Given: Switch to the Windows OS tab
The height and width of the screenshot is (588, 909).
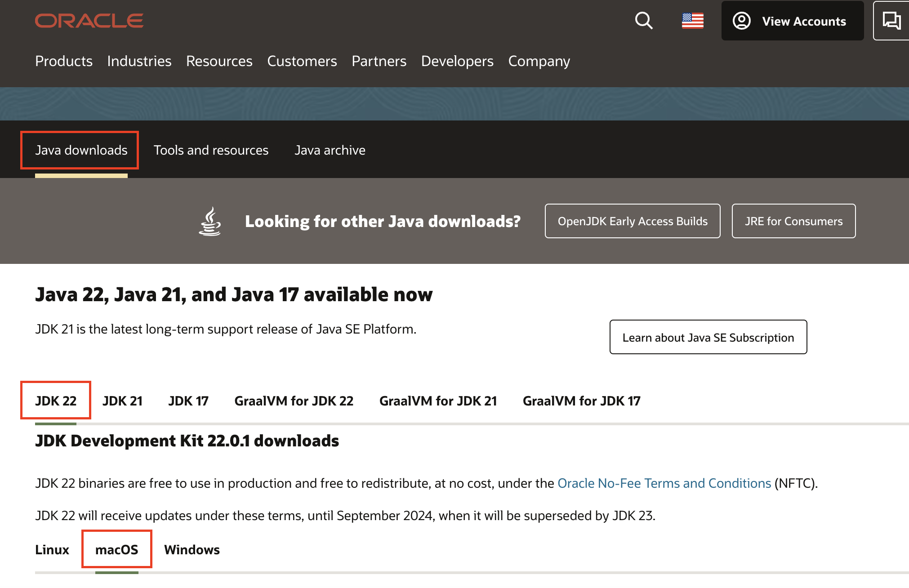Looking at the screenshot, I should click(192, 550).
